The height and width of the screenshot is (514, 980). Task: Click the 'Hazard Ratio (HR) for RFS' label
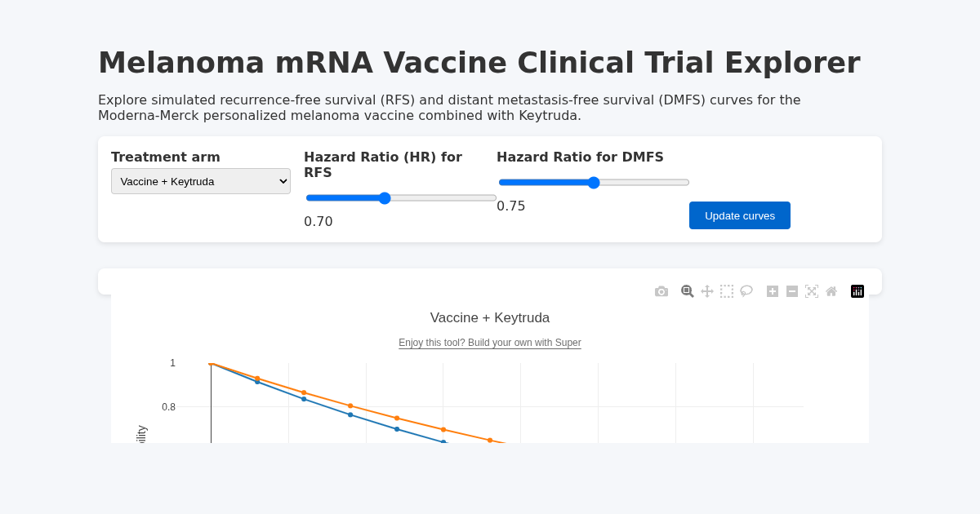pos(383,165)
